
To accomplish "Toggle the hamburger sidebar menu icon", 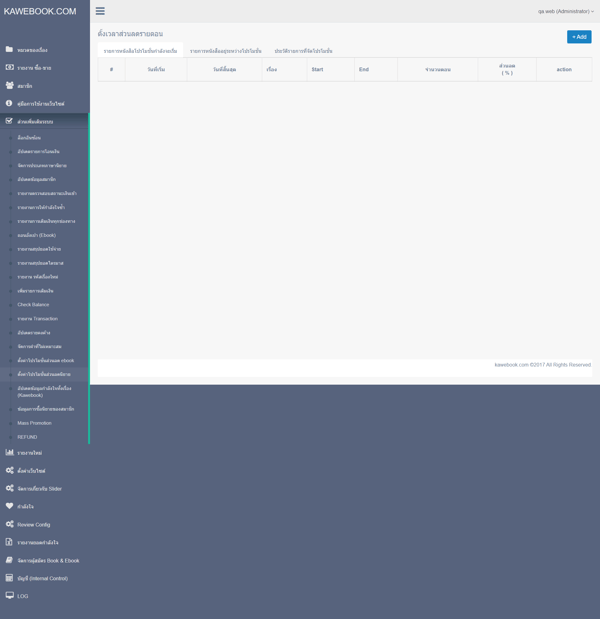I will click(100, 11).
